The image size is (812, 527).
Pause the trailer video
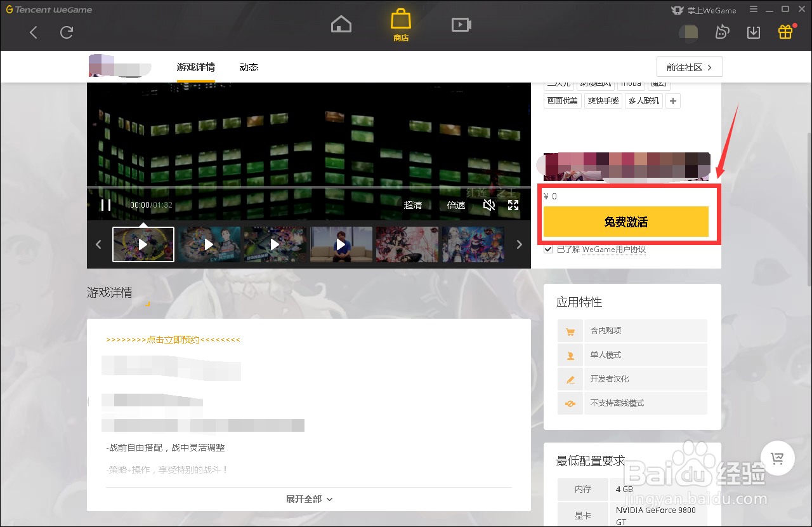(x=106, y=205)
